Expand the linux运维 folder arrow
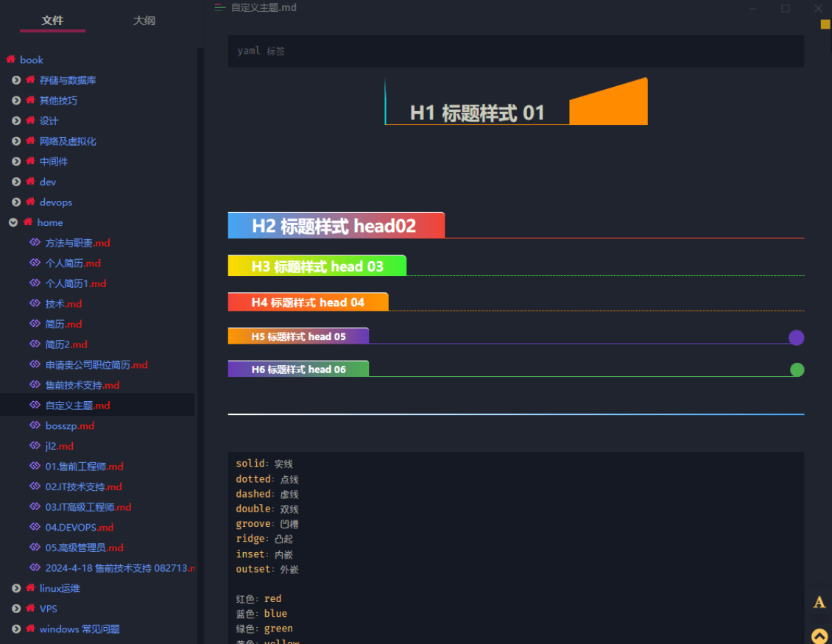Viewport: 832px width, 644px height. tap(16, 588)
